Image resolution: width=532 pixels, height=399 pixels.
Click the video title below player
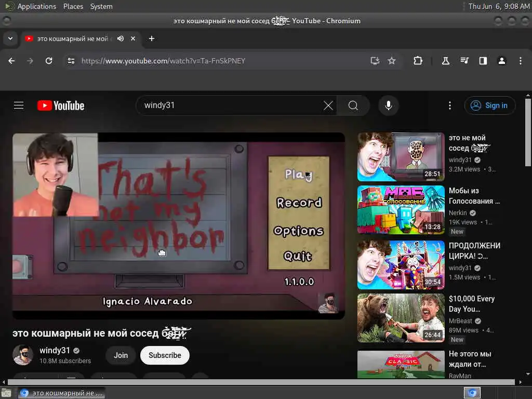click(x=102, y=333)
